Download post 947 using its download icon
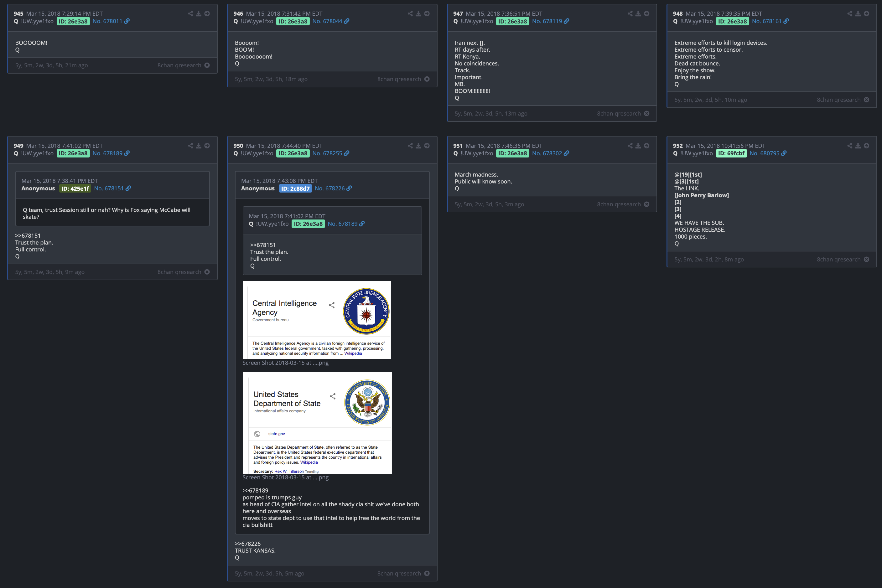This screenshot has height=588, width=882. point(639,13)
